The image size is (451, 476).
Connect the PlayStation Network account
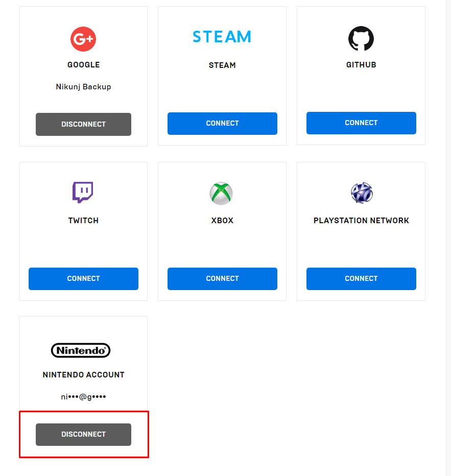(361, 279)
